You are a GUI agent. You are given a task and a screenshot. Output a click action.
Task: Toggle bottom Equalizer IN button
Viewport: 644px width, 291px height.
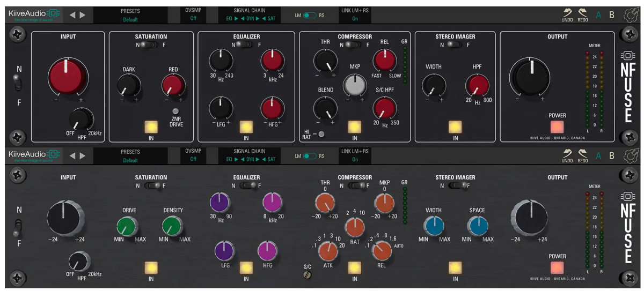[246, 267]
